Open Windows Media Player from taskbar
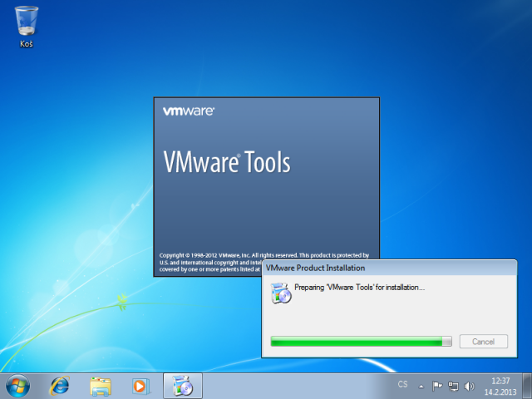The image size is (532, 399). 140,386
